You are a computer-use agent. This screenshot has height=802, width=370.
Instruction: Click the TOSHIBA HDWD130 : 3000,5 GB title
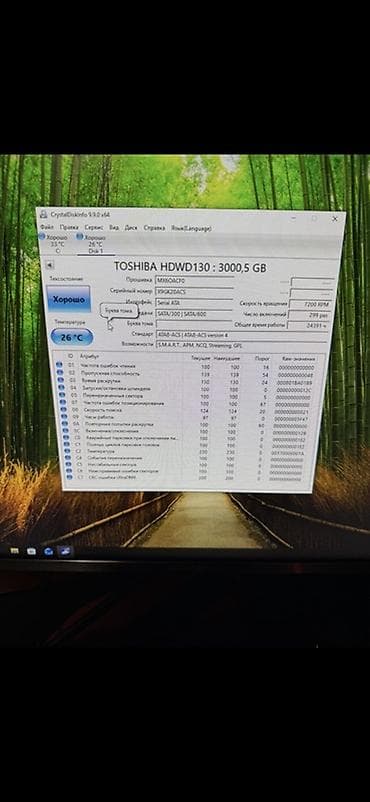189,267
